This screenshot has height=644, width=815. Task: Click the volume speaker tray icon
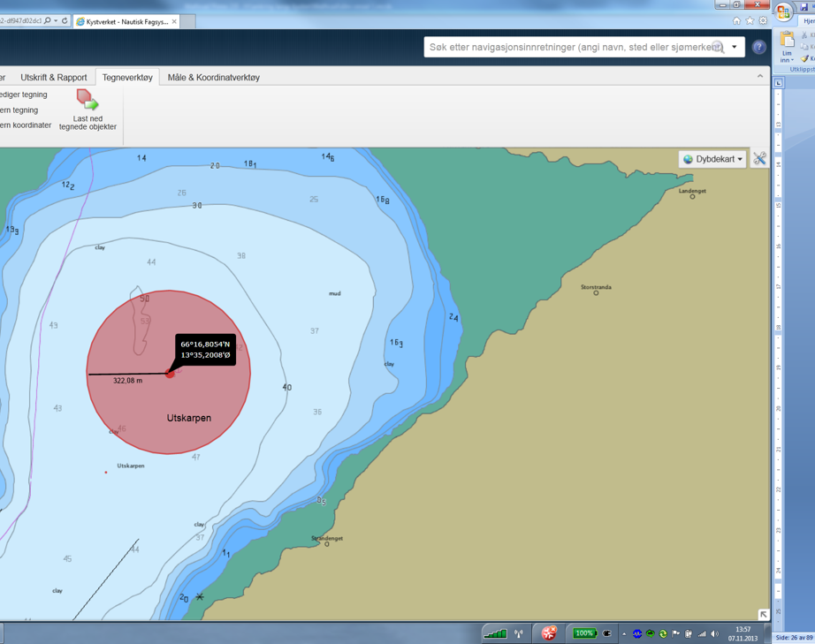click(x=714, y=633)
